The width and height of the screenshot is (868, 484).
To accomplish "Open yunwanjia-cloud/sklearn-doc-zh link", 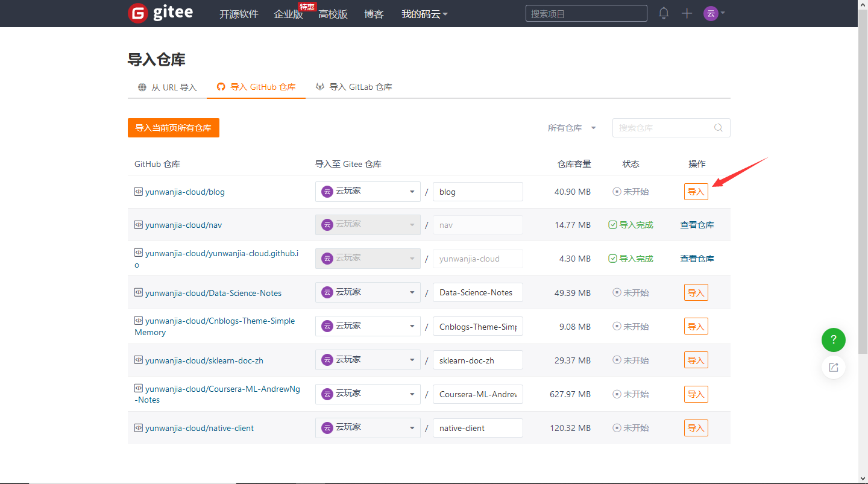I will [x=204, y=360].
